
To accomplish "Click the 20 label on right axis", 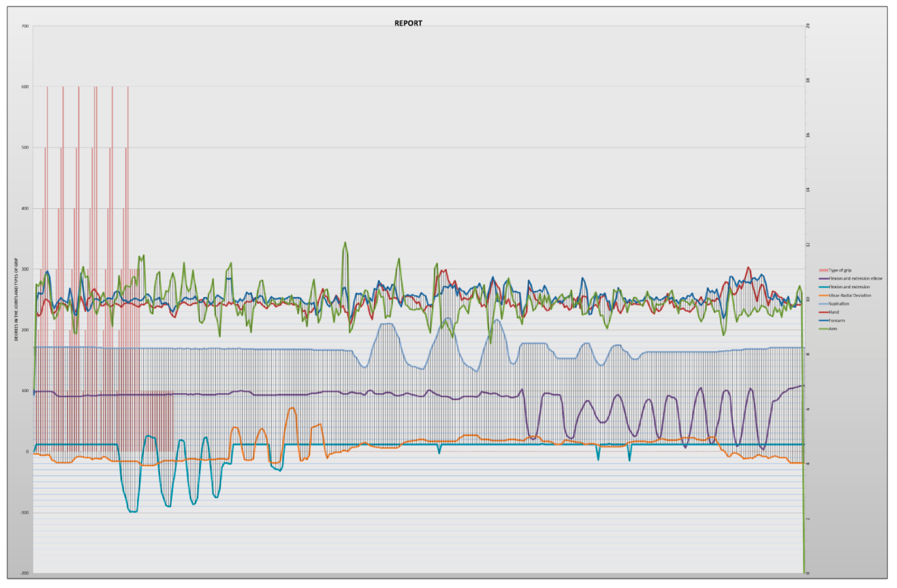I will click(808, 26).
